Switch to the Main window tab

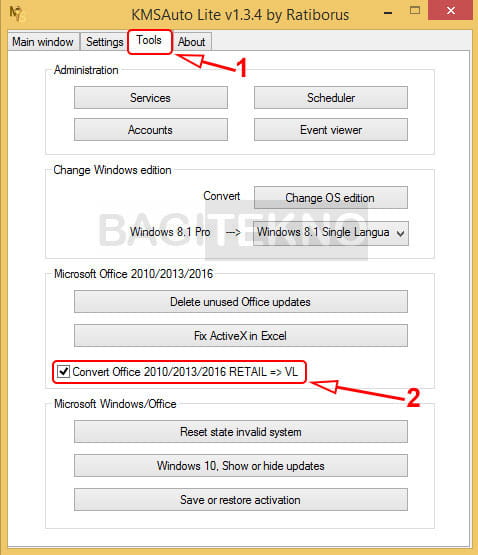click(x=43, y=42)
